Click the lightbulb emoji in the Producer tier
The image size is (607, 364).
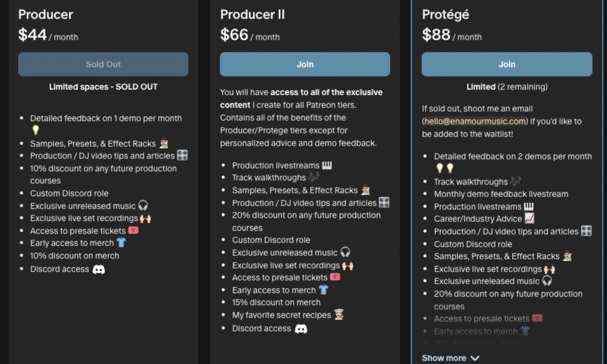36,130
